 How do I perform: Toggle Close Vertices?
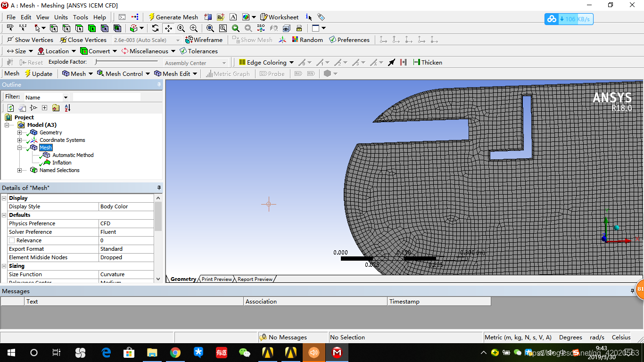83,40
